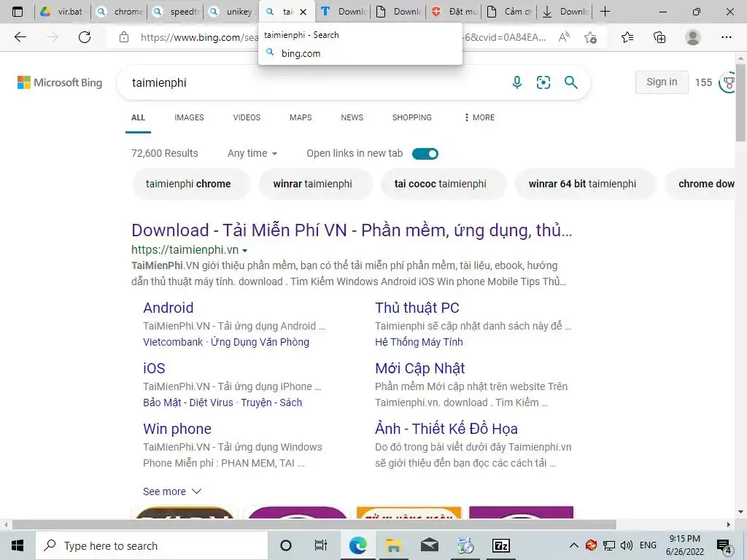This screenshot has width=747, height=560.
Task: Go to Microsoft Bing home logo
Action: pos(60,82)
